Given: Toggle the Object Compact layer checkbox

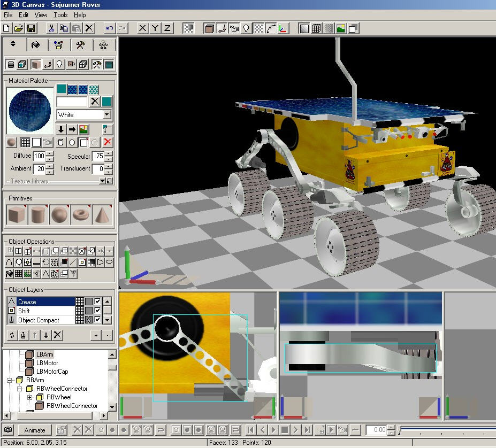Looking at the screenshot, I should pos(97,320).
